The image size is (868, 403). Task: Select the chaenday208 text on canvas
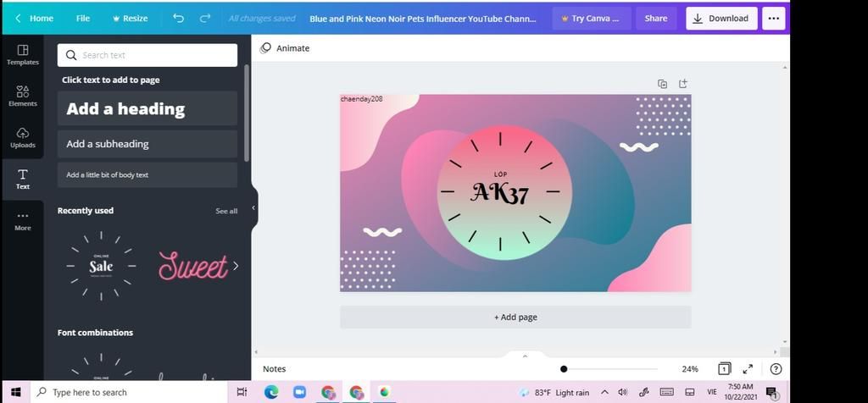[361, 99]
